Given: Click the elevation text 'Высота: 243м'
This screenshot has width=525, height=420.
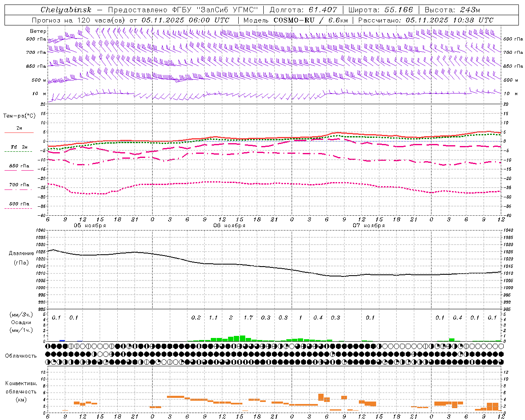Looking at the screenshot, I should 452,10.
